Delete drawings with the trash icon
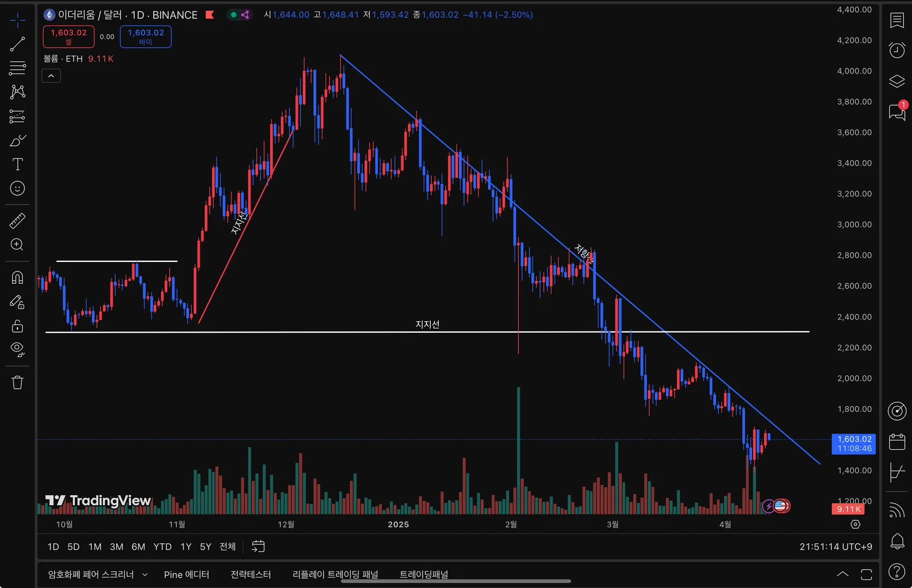The image size is (912, 588). point(17,382)
